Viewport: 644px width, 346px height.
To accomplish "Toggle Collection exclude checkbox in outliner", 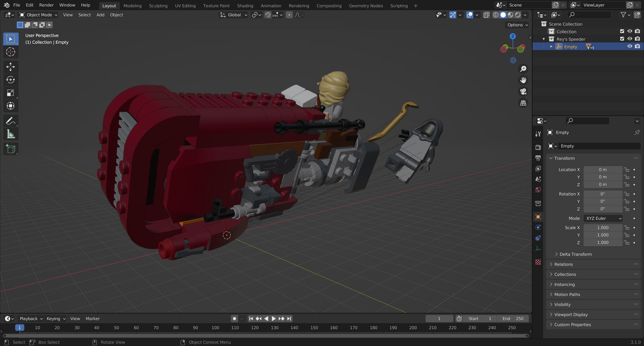I will 622,31.
